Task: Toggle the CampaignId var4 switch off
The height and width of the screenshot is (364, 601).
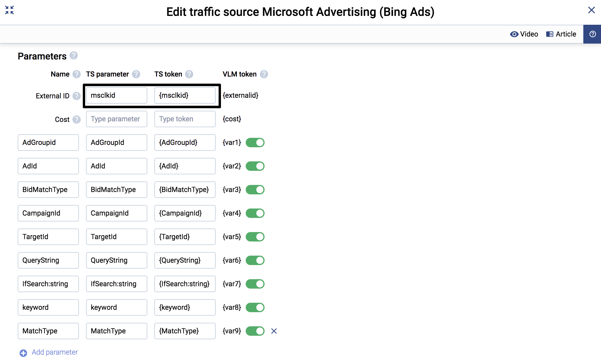Action: (255, 213)
